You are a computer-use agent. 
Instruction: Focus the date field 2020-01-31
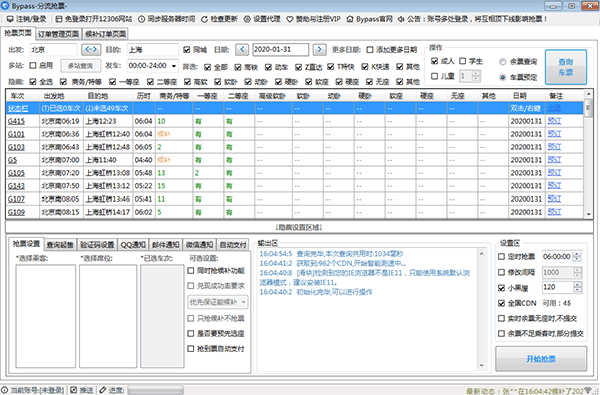coord(280,49)
